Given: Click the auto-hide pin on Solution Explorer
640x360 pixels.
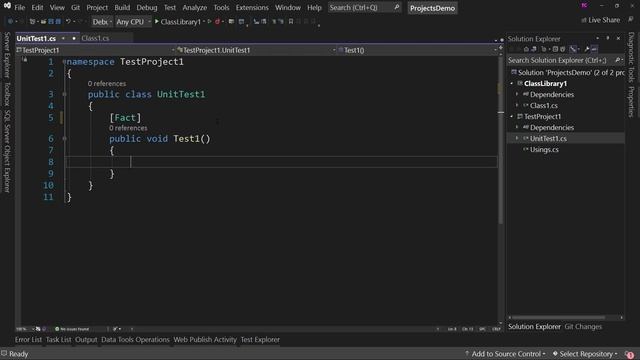Looking at the screenshot, I should [608, 38].
